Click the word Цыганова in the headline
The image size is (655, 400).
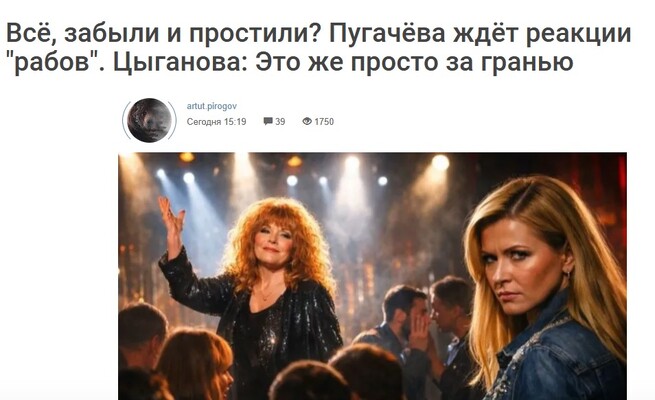point(180,63)
